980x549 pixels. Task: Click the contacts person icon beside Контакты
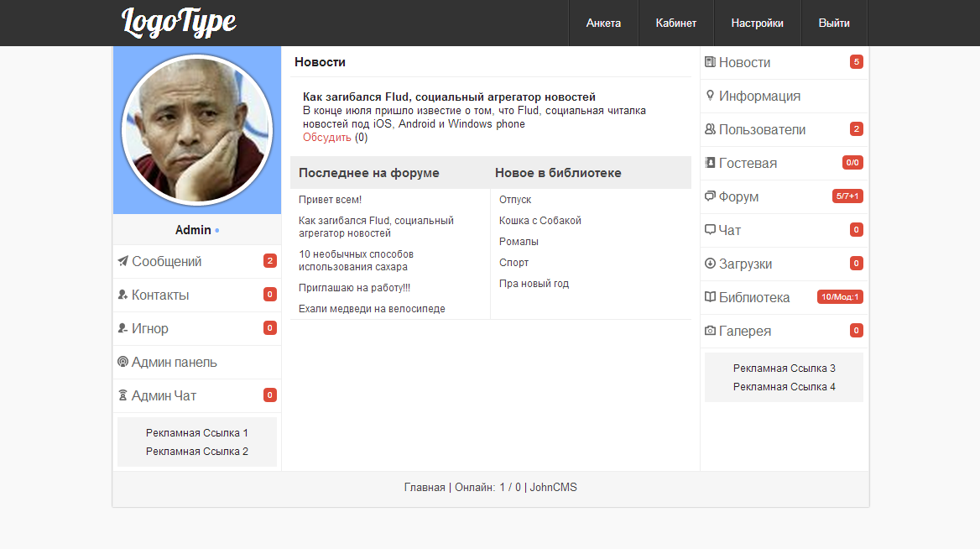(122, 295)
